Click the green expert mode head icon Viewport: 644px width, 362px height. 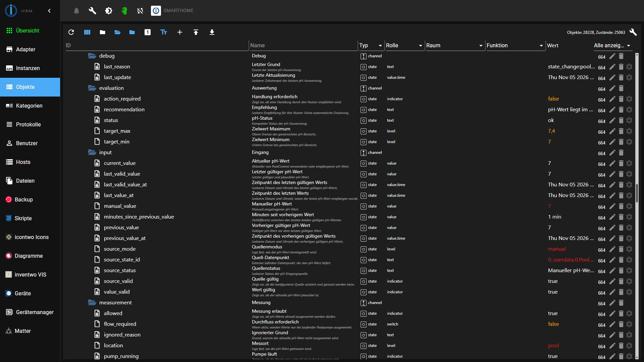tap(124, 11)
